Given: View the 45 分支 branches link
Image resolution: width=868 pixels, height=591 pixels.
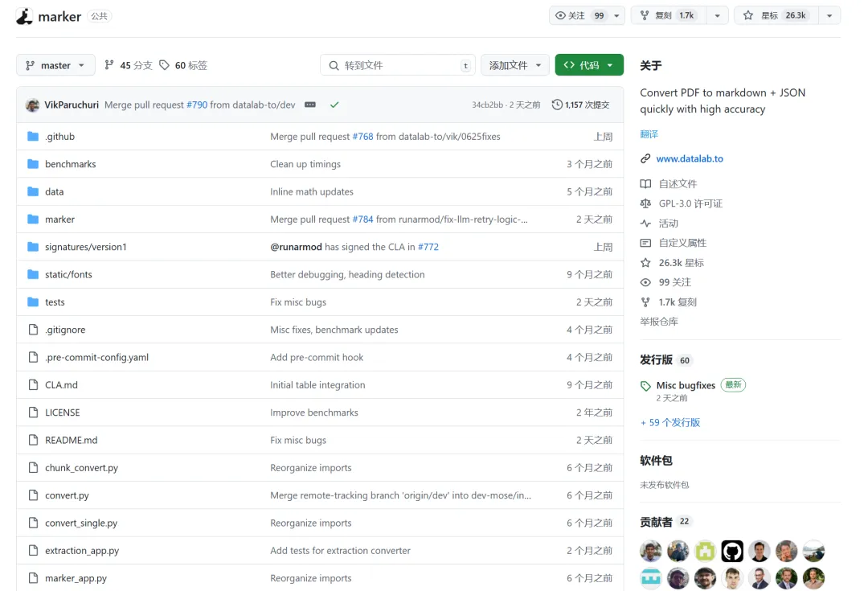Looking at the screenshot, I should (129, 65).
